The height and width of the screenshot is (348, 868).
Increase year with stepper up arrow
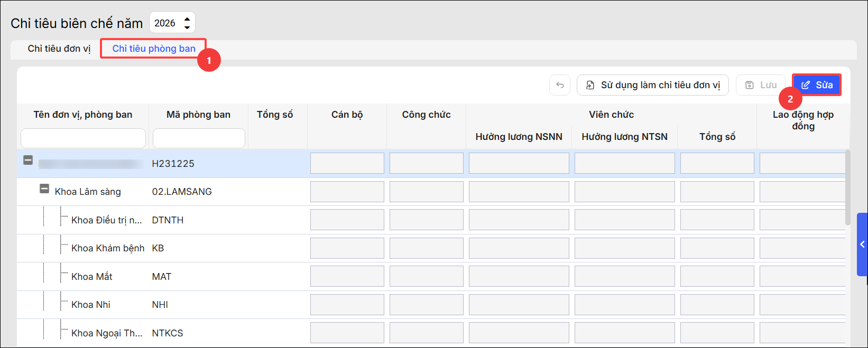187,19
